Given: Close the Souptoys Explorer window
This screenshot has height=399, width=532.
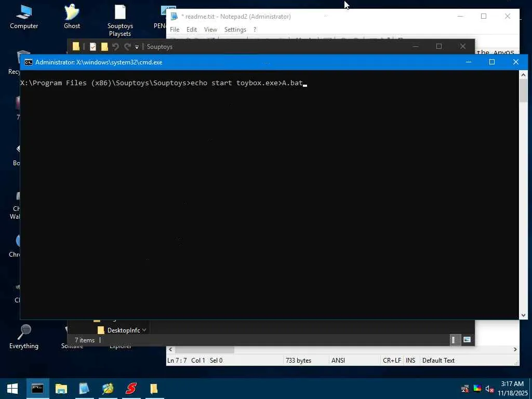Looking at the screenshot, I should [x=463, y=46].
